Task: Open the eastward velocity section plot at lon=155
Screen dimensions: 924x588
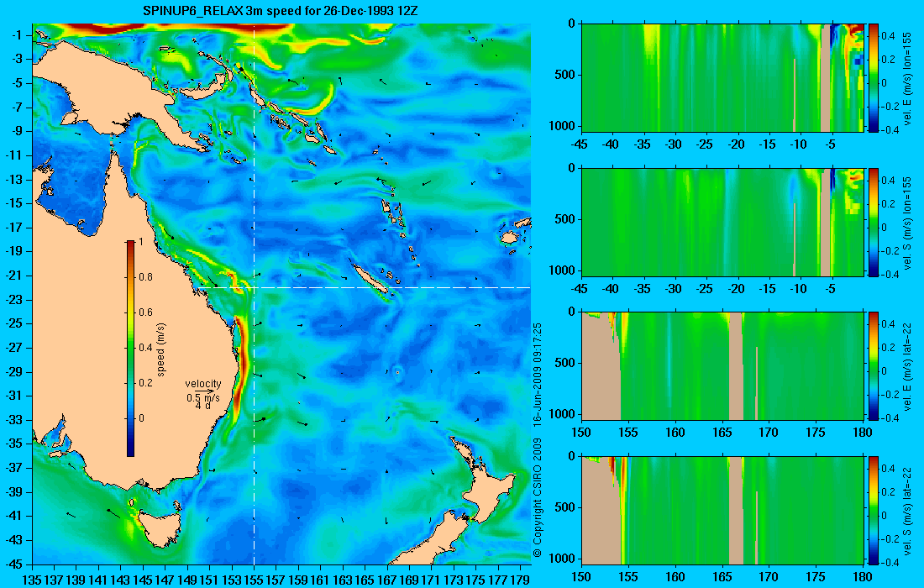Action: click(722, 77)
